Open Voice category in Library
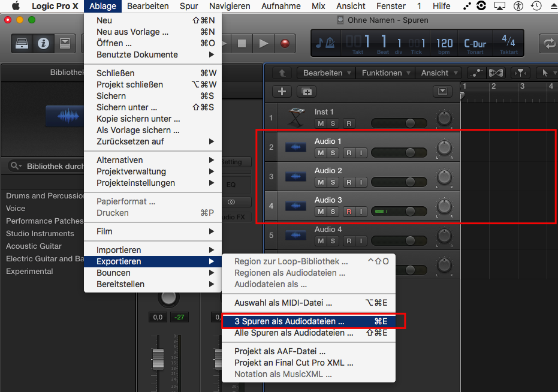The width and height of the screenshot is (558, 392). click(16, 208)
